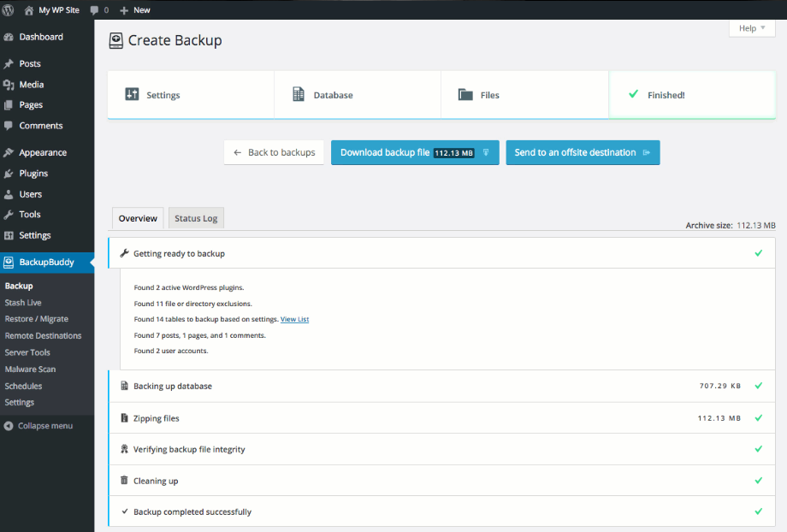Collapse the Getting ready to backup section
Screen dimensions: 787x532
pos(441,253)
